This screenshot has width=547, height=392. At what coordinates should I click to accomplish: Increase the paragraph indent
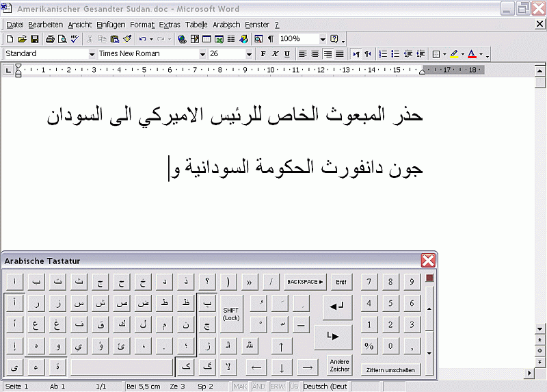click(421, 54)
